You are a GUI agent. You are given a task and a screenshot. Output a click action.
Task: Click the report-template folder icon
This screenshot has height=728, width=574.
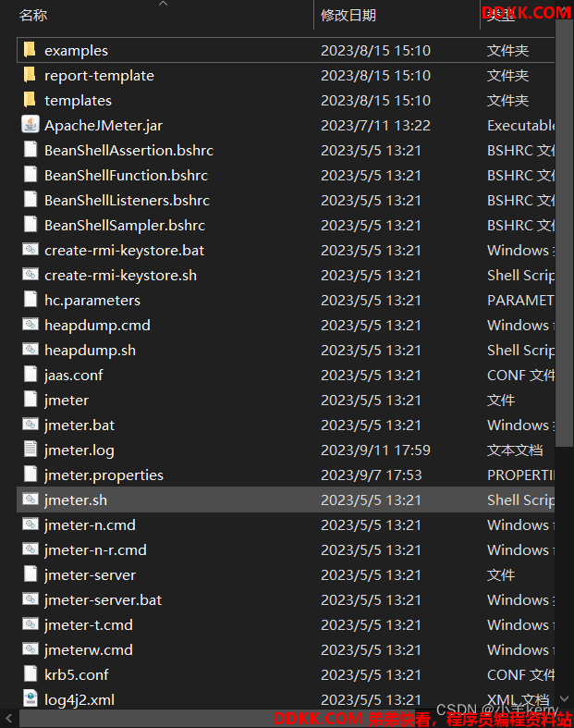click(x=30, y=74)
